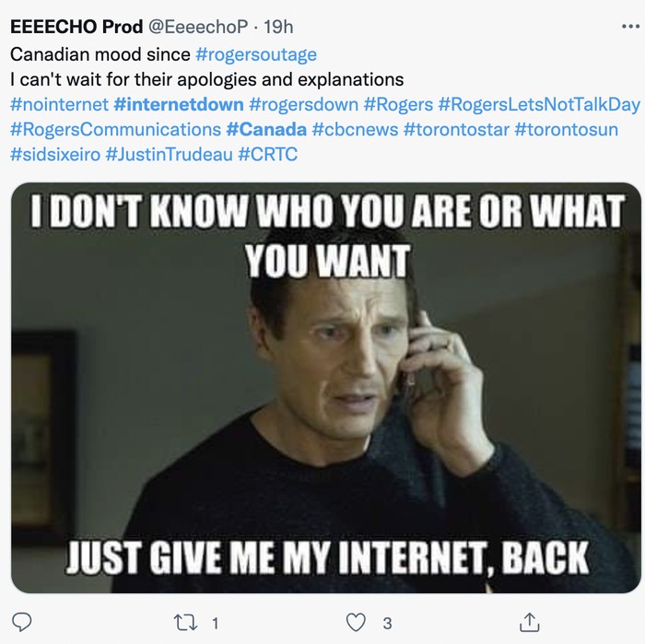Click the bold #internetdown hashtag
This screenshot has height=644, width=645.
179,104
